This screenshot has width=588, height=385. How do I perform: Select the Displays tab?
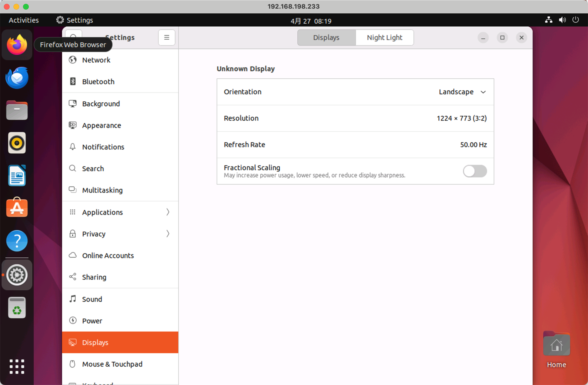326,38
